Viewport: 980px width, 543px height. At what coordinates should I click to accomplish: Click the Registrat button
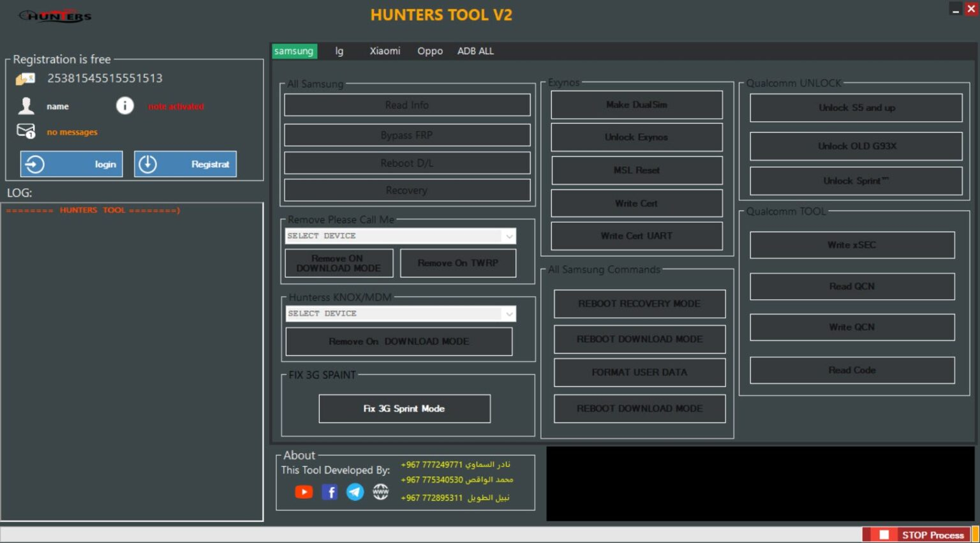tap(185, 164)
